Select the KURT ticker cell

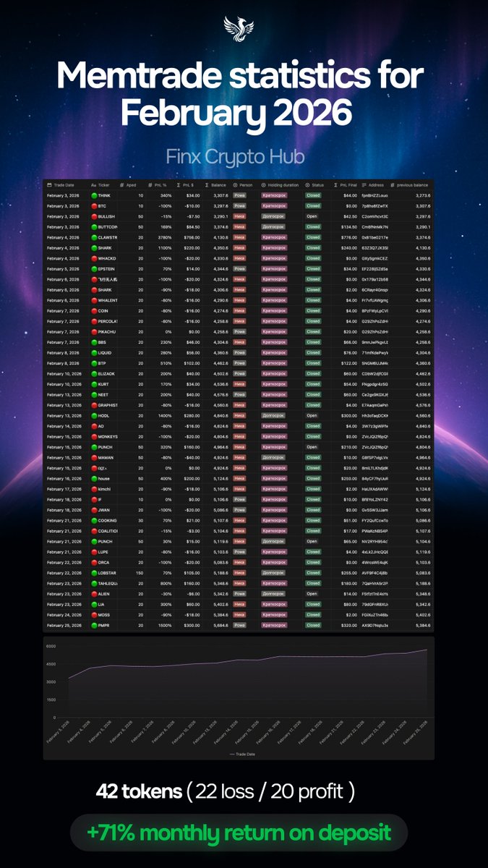(x=103, y=384)
